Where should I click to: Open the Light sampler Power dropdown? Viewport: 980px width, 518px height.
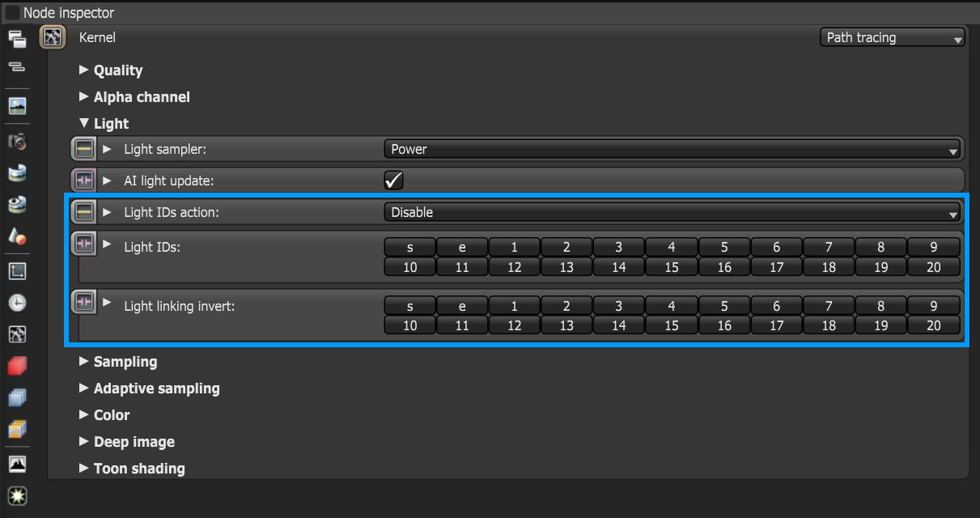pos(672,149)
